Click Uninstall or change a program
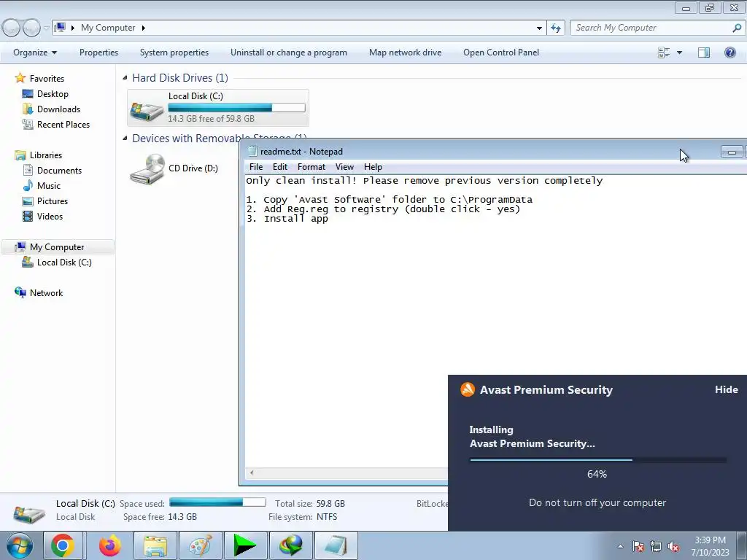The image size is (747, 560). tap(289, 52)
